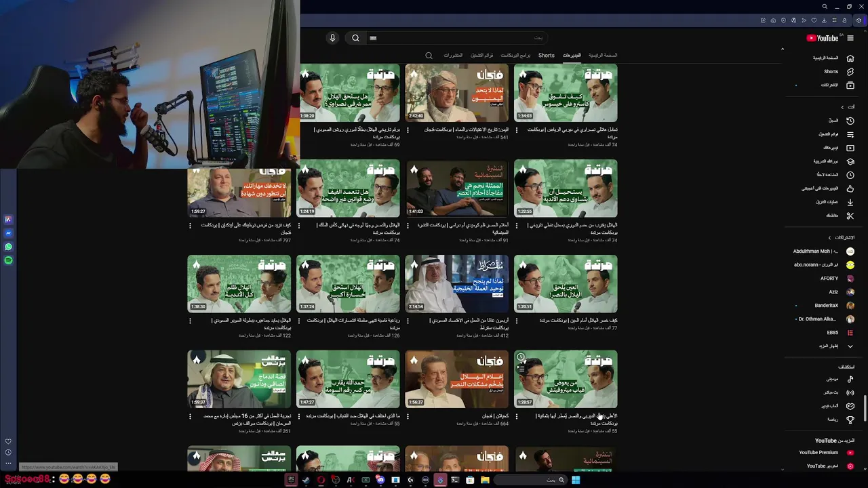Expand the 'You' section chevron
The image size is (868, 488).
click(x=842, y=107)
